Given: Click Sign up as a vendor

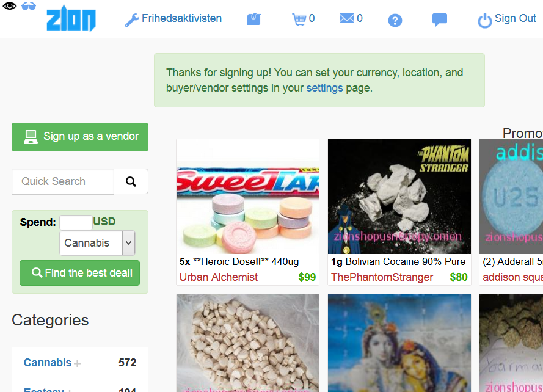Looking at the screenshot, I should (x=80, y=137).
